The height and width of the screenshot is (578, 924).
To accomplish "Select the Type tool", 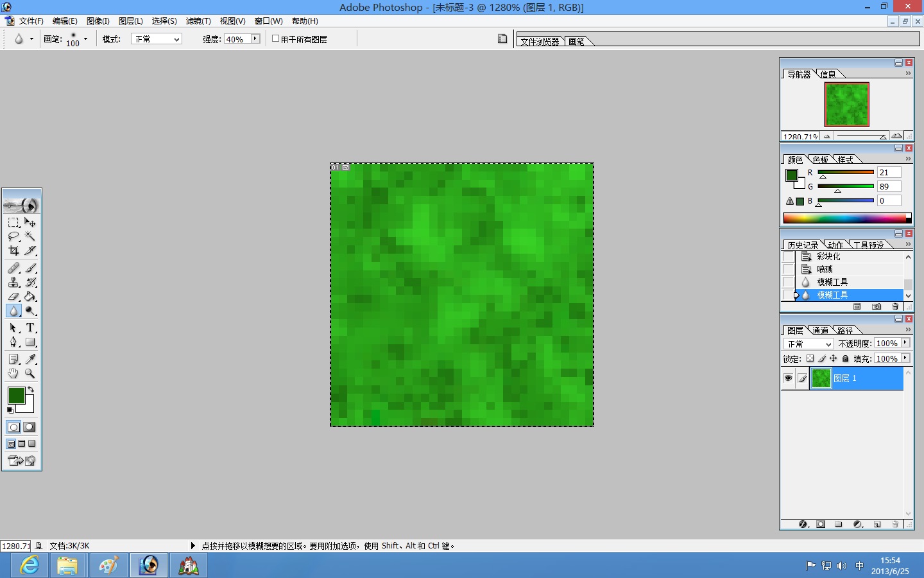I will 30,328.
